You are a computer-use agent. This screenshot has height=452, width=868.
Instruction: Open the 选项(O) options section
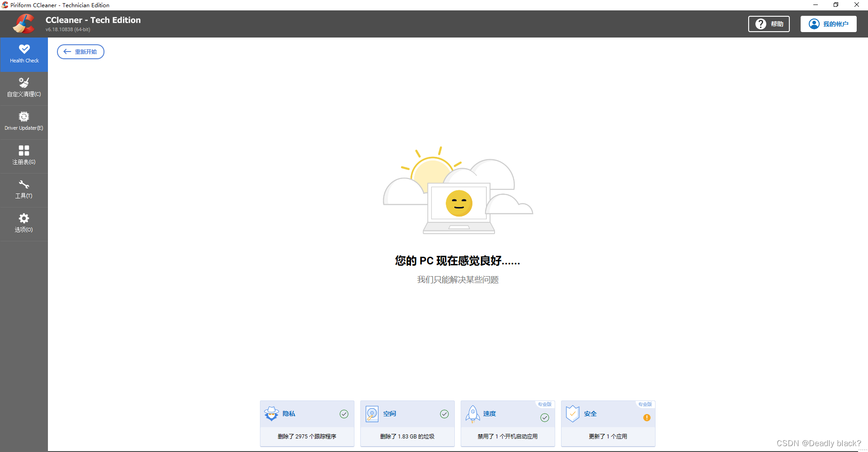(x=24, y=224)
